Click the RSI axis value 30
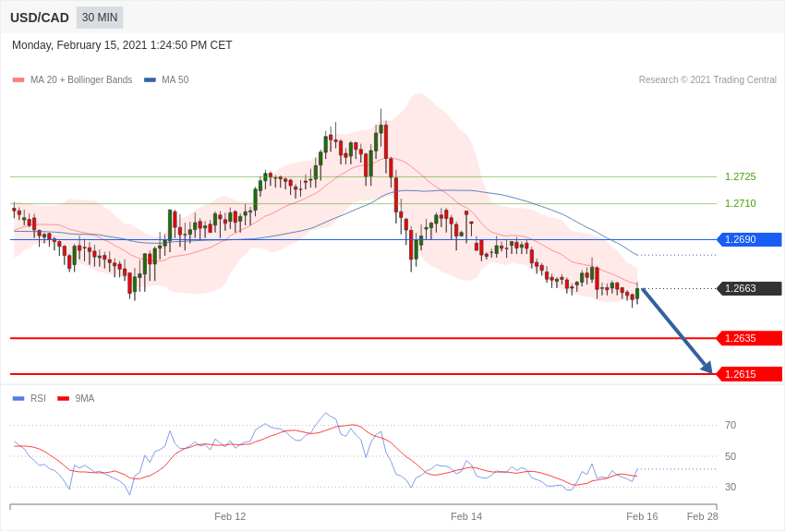 [x=731, y=487]
